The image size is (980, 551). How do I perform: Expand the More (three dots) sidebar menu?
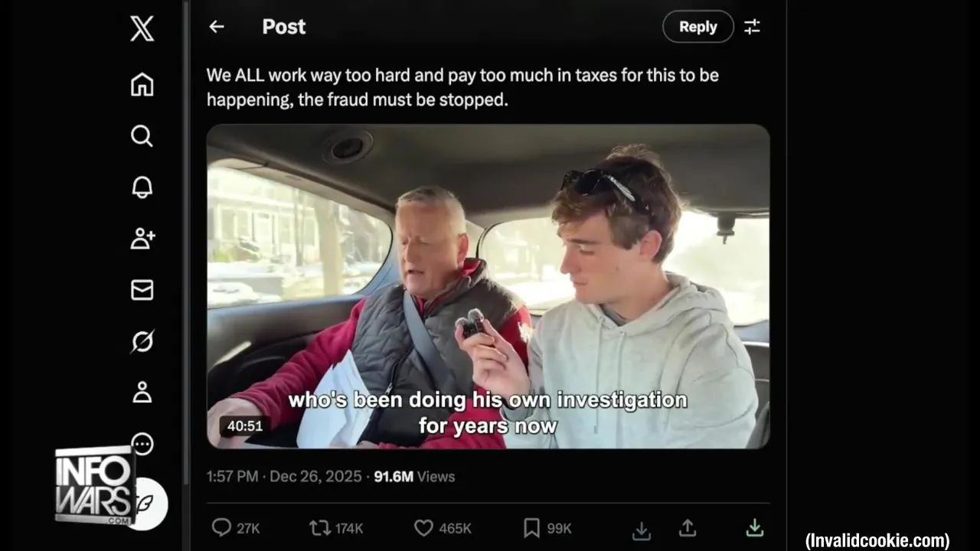click(x=142, y=444)
